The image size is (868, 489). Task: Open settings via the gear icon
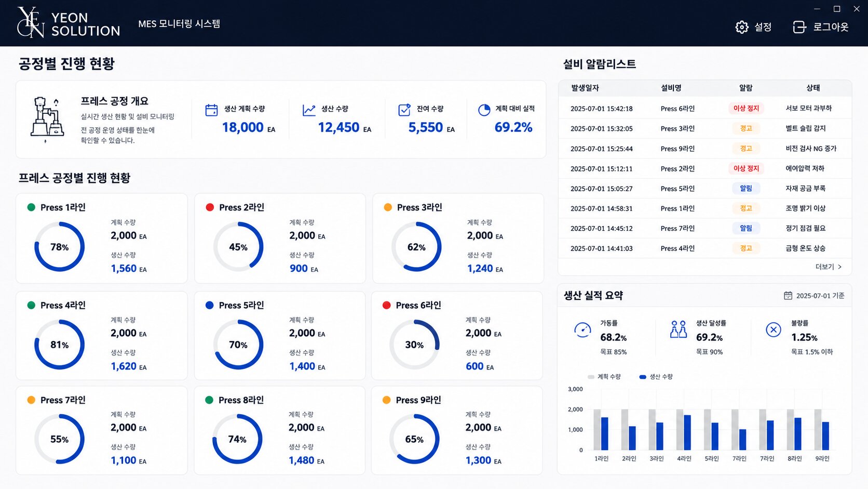[x=742, y=27]
